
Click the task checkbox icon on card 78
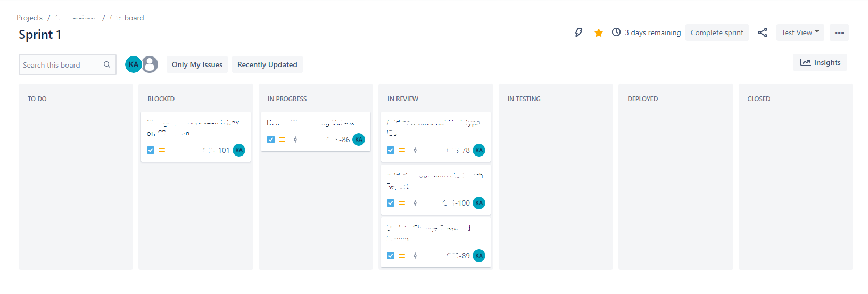click(x=391, y=150)
